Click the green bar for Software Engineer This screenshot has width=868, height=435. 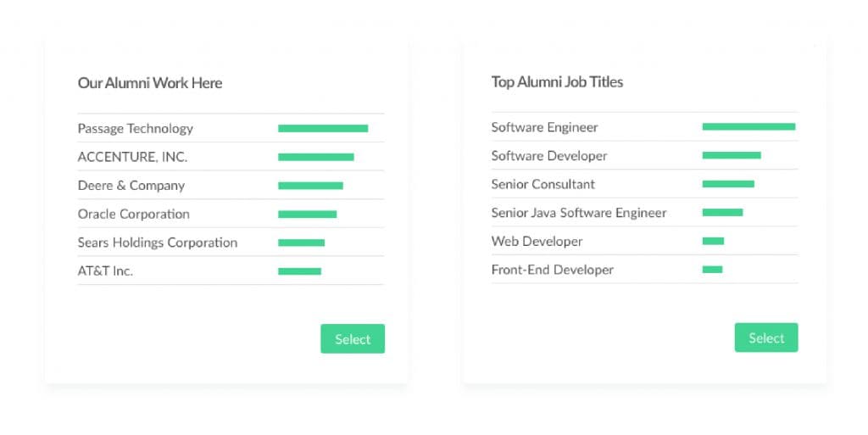[748, 127]
